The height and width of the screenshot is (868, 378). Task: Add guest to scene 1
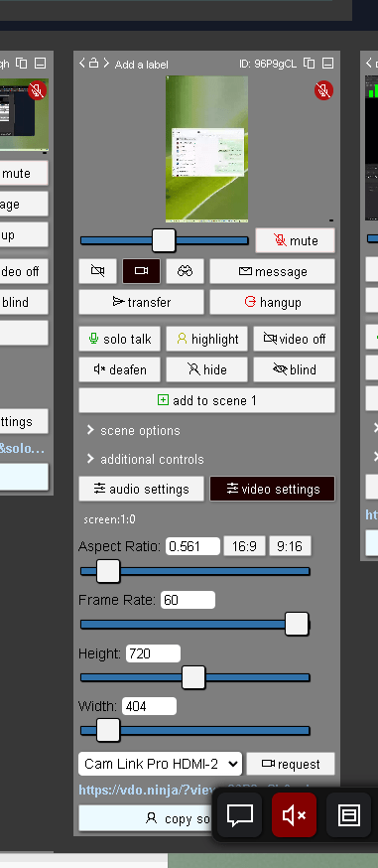tap(206, 400)
